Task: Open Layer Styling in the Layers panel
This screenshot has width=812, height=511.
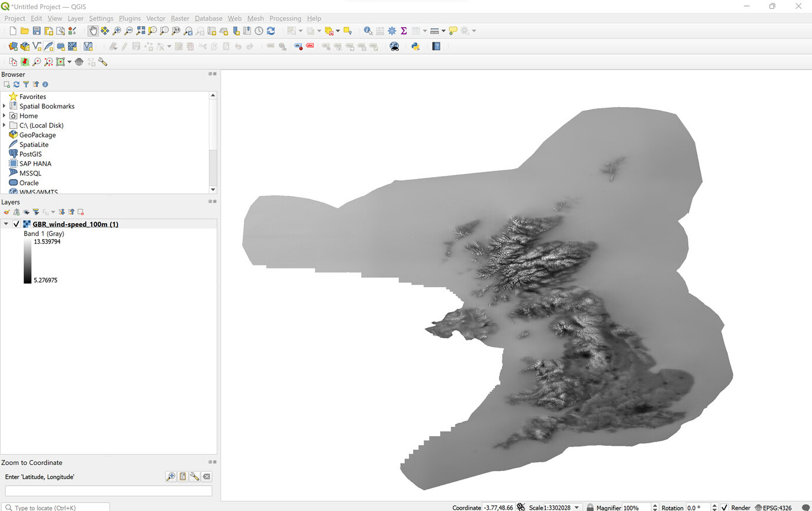Action: (6, 212)
